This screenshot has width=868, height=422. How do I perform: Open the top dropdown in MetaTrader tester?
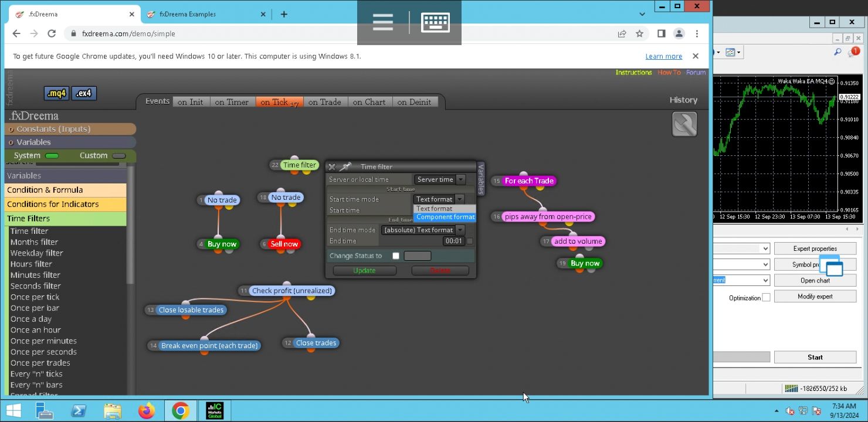(x=741, y=249)
